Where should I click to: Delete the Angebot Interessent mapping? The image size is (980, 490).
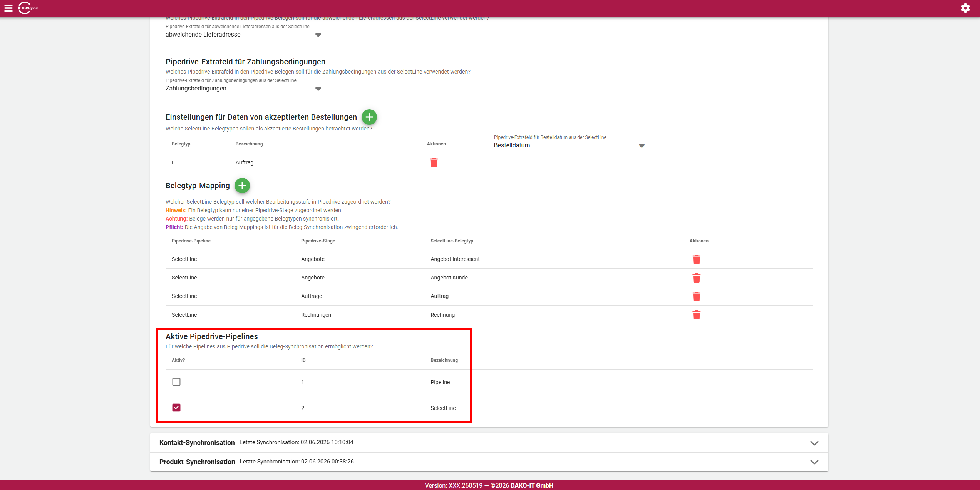tap(696, 259)
